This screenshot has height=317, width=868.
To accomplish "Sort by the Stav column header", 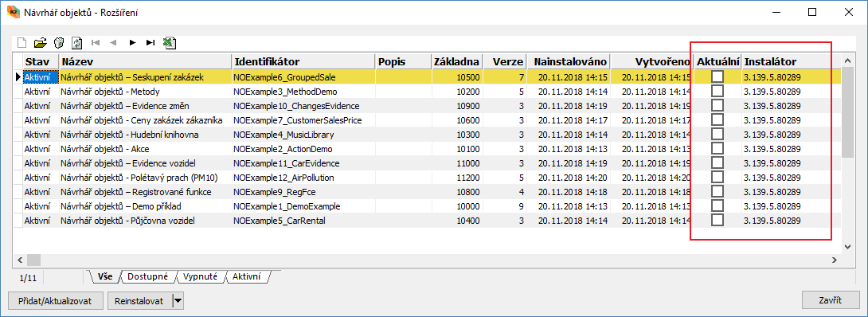I will pos(41,61).
